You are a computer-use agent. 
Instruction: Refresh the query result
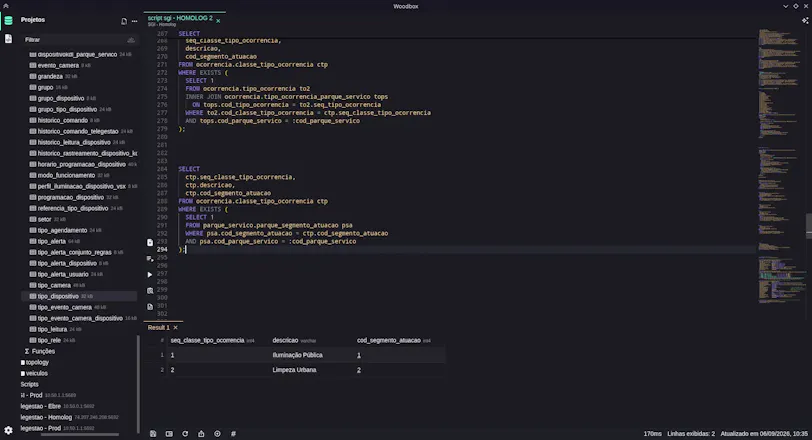click(185, 434)
